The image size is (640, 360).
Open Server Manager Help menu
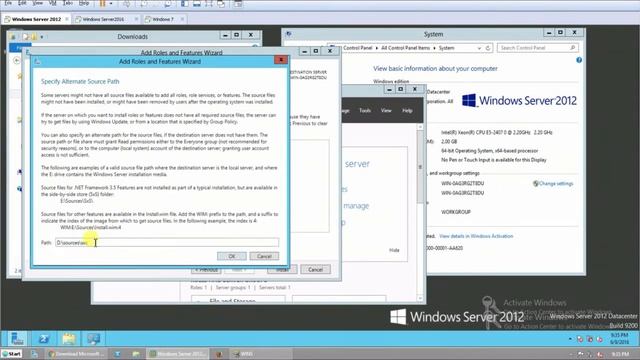[x=407, y=111]
